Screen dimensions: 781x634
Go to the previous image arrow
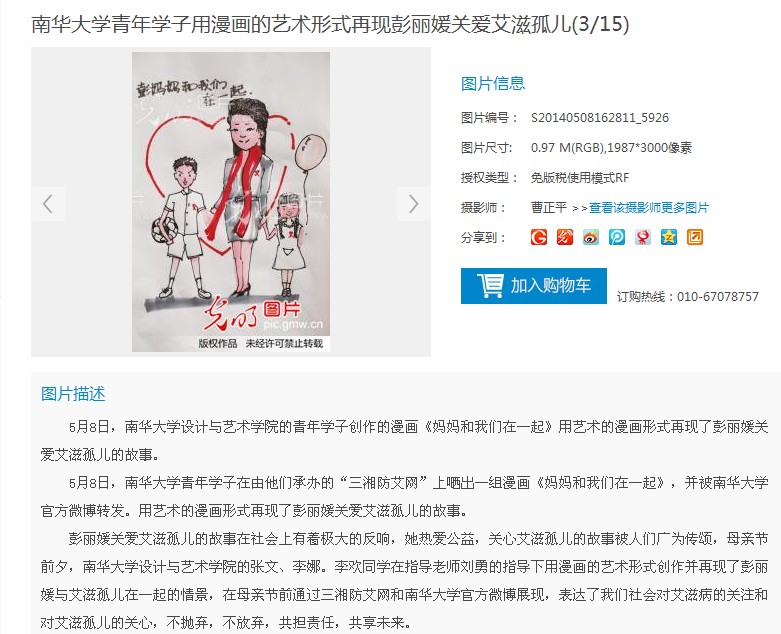[48, 204]
